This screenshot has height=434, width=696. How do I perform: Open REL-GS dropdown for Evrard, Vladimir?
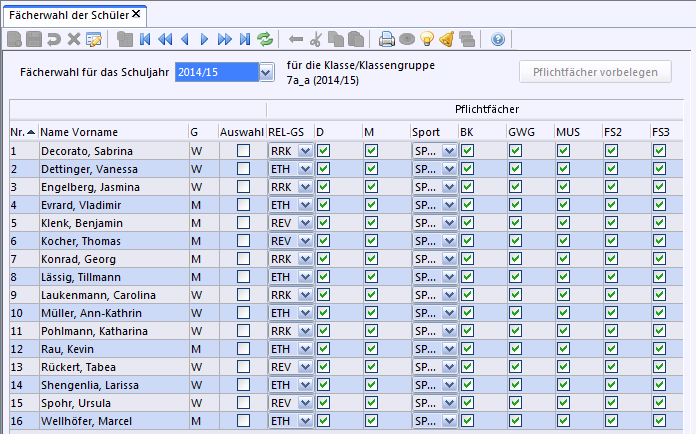pos(305,204)
